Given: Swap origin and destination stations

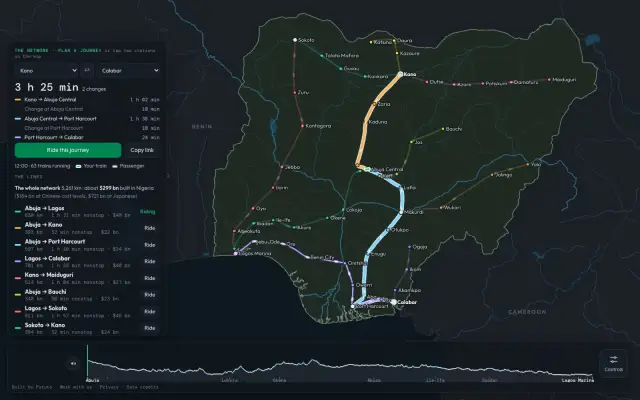Looking at the screenshot, I should (87, 70).
